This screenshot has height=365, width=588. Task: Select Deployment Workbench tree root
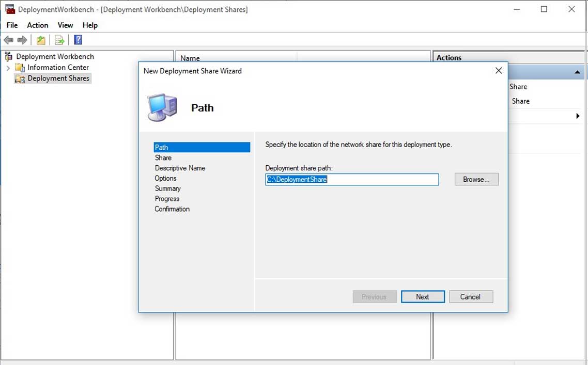(x=55, y=57)
